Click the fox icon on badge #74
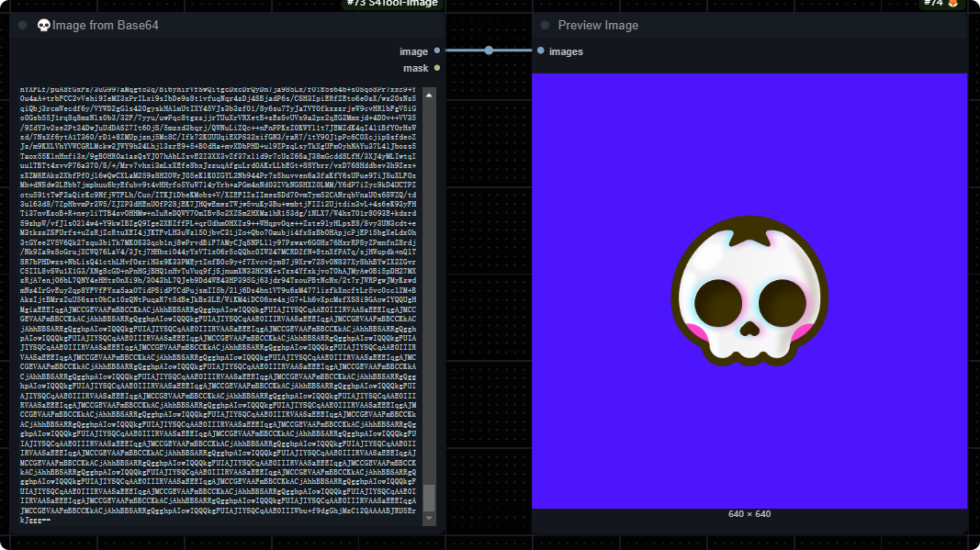This screenshot has height=550, width=980. coord(952,4)
